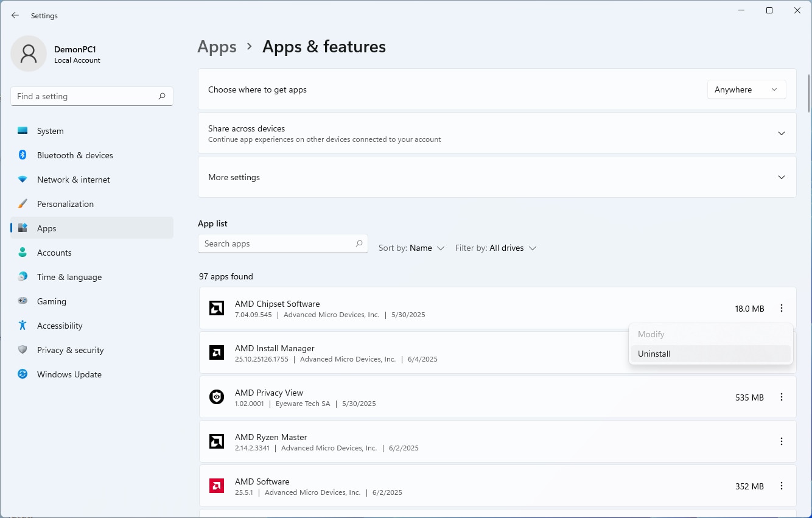The width and height of the screenshot is (812, 518).
Task: Click the 535 MB size value
Action: (x=749, y=397)
